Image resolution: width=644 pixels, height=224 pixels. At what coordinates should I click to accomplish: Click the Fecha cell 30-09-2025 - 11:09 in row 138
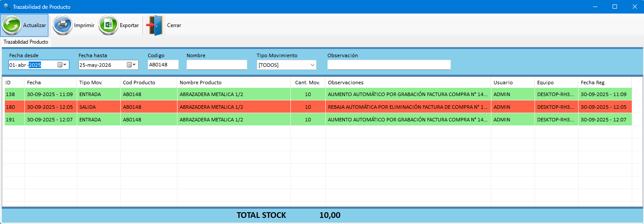click(x=51, y=94)
